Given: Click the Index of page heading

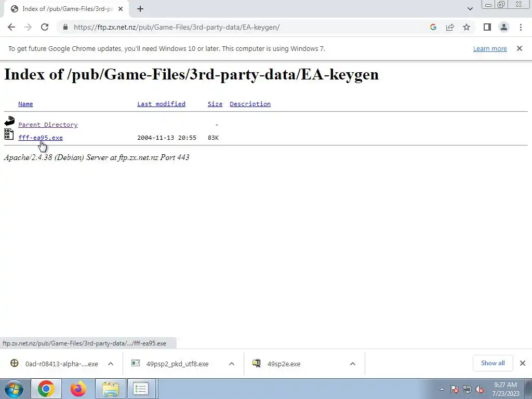Looking at the screenshot, I should pyautogui.click(x=191, y=74).
